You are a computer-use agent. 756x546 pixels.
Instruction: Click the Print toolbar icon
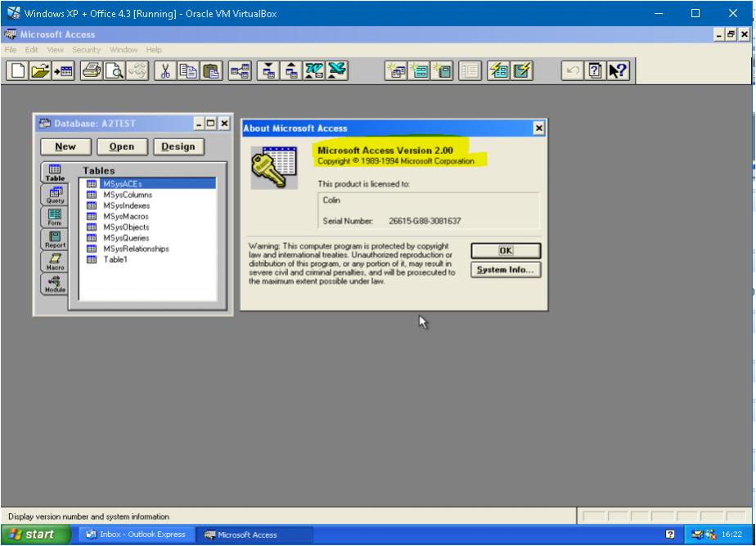tap(91, 71)
